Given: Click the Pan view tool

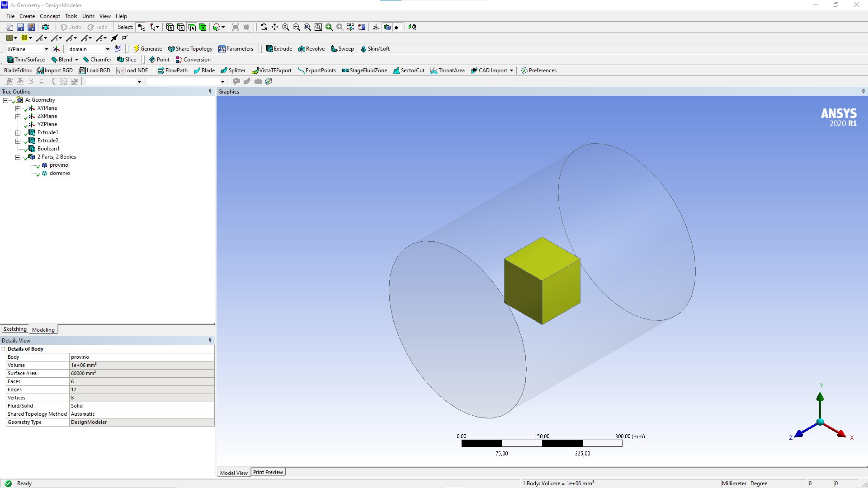Looking at the screenshot, I should (274, 27).
